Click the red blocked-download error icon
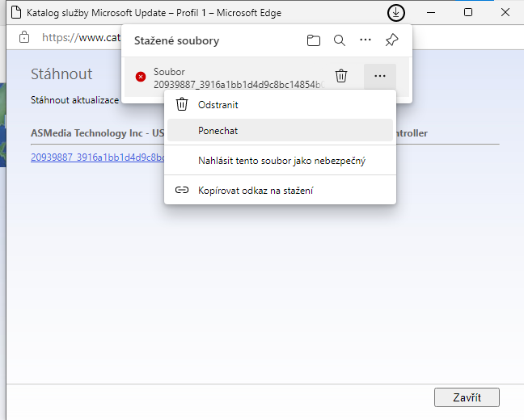This screenshot has width=524, height=420. point(141,77)
